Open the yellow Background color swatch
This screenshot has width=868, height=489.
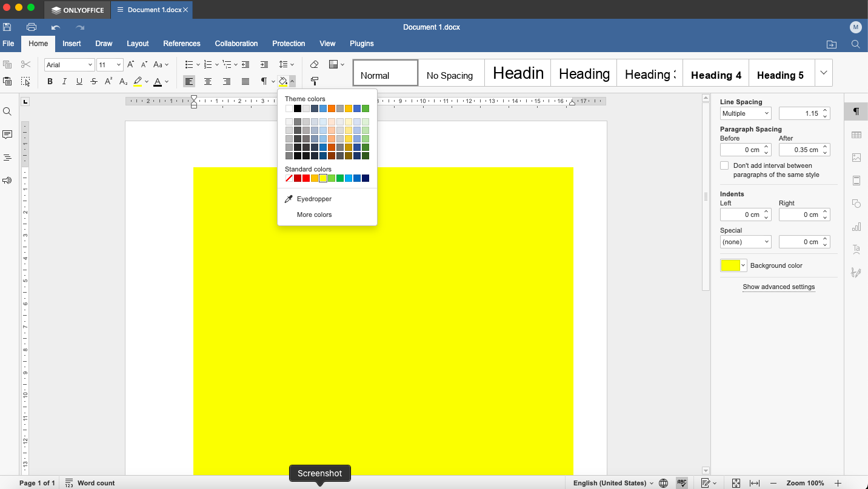click(733, 265)
